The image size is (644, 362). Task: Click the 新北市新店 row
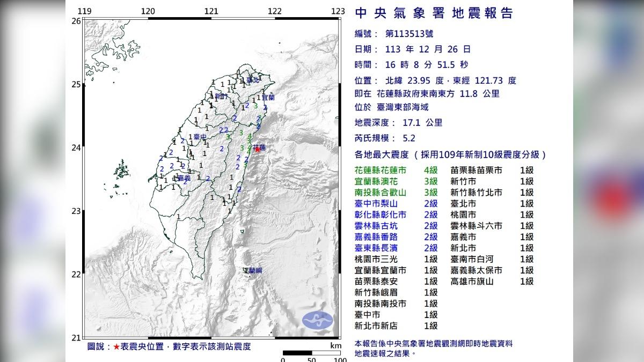[396, 326]
